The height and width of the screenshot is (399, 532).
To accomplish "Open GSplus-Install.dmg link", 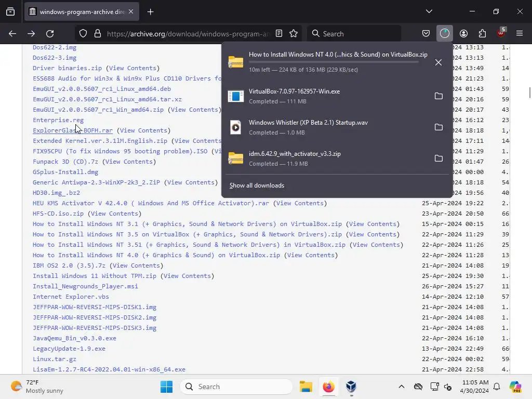I will coord(65,172).
